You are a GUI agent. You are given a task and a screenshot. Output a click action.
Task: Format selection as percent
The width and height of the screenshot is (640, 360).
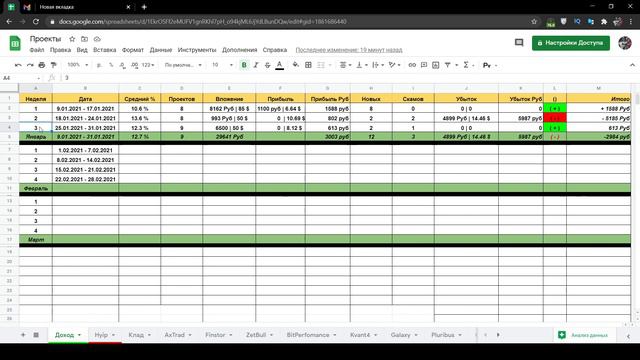coord(111,65)
